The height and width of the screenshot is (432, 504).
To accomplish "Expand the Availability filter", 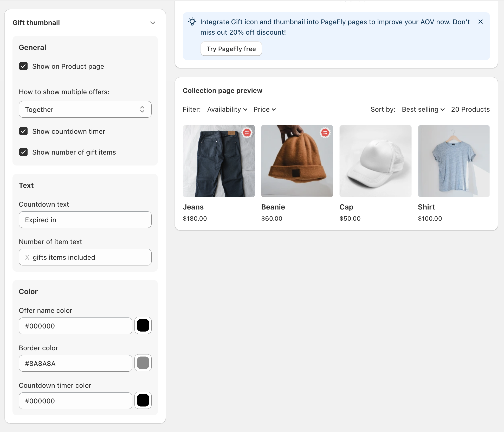I will click(x=227, y=110).
